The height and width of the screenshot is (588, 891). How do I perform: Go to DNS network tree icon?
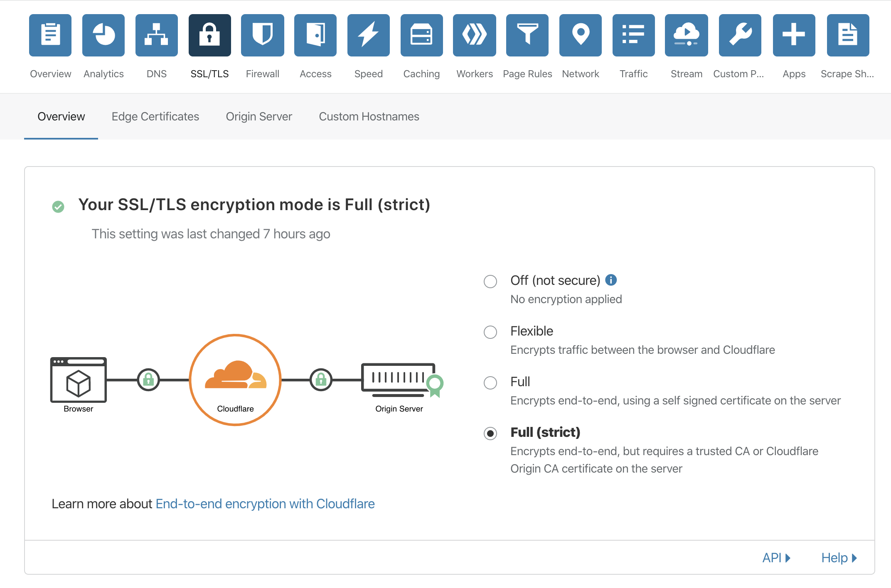coord(157,35)
